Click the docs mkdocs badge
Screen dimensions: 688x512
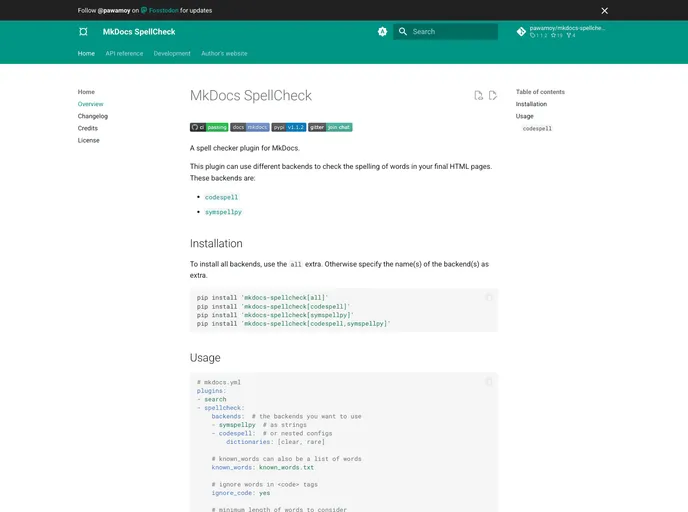point(250,127)
